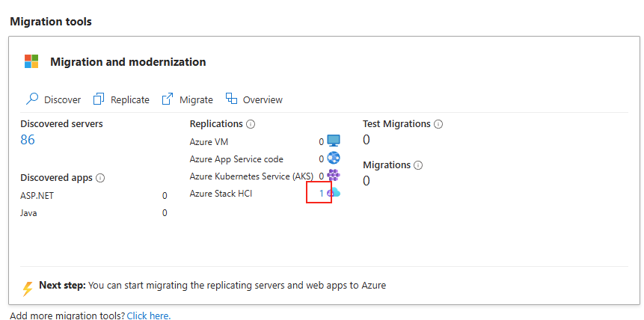Click the Next step message text

[212, 285]
